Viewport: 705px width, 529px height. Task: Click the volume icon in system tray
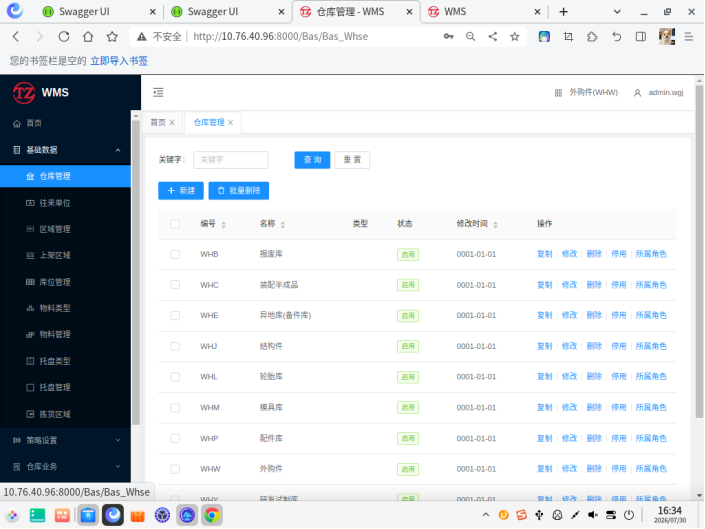coord(593,515)
